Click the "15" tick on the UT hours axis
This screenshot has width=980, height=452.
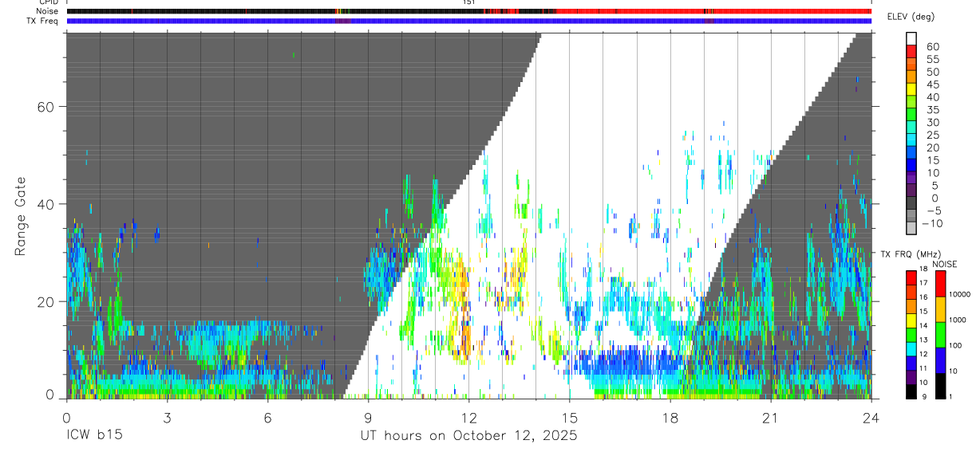pos(569,418)
